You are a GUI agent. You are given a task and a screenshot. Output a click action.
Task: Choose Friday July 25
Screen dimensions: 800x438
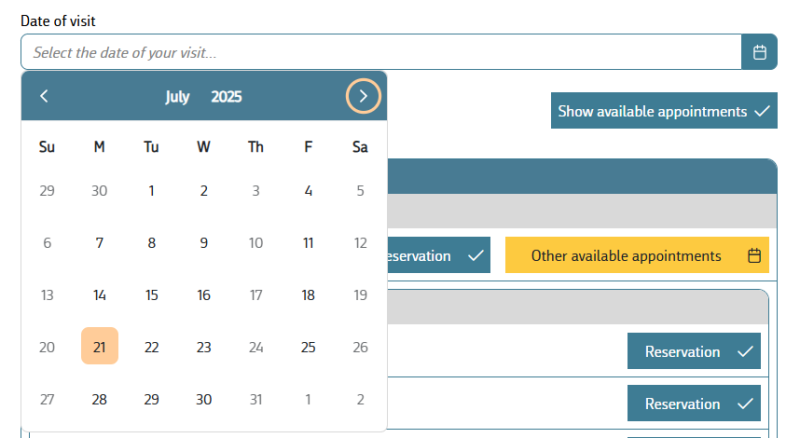pyautogui.click(x=308, y=347)
